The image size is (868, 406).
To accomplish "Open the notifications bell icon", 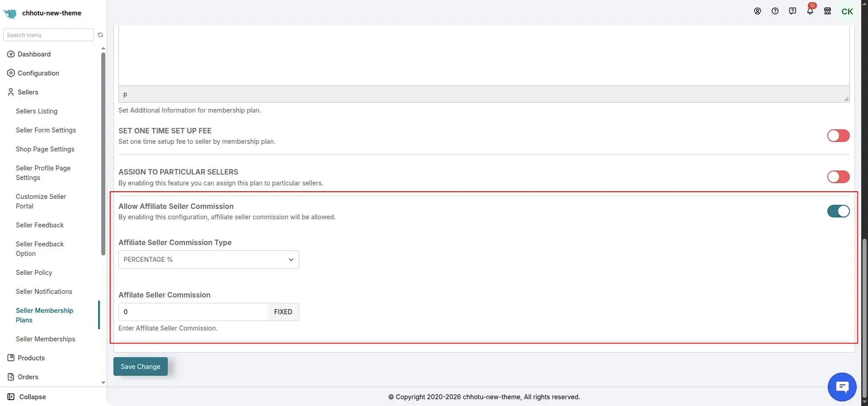I will point(810,11).
